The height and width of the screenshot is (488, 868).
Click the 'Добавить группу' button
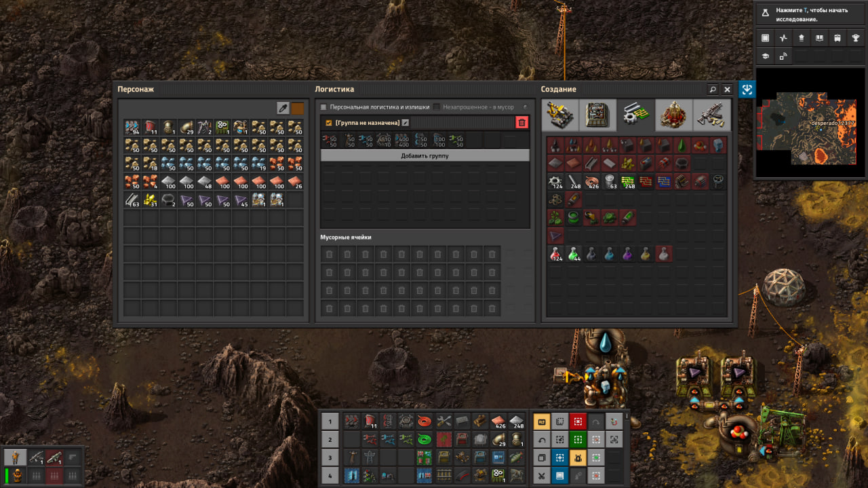[425, 155]
